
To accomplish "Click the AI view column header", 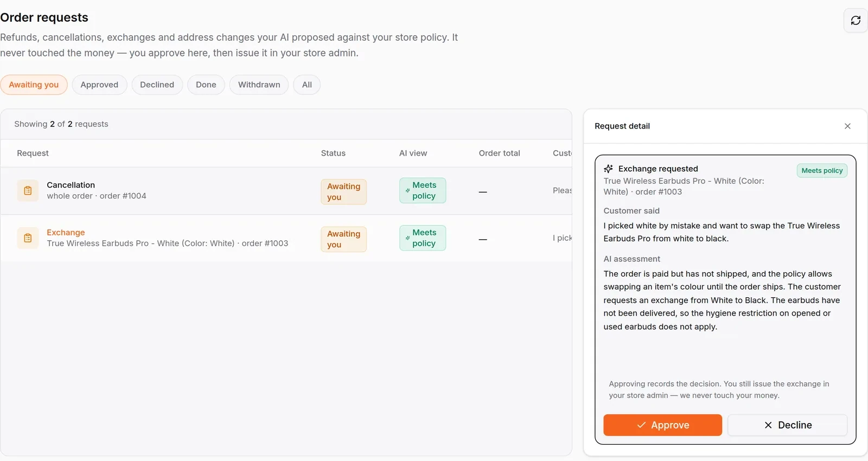I will click(413, 153).
